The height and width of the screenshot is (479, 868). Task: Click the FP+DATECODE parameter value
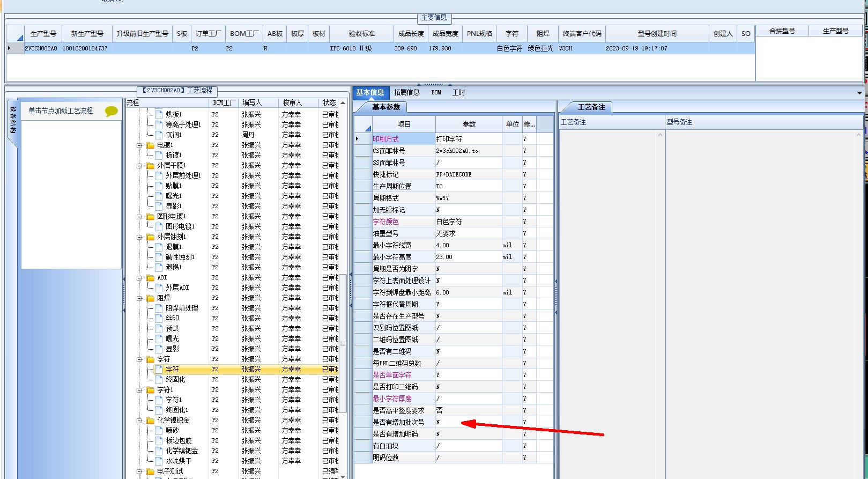(x=469, y=174)
